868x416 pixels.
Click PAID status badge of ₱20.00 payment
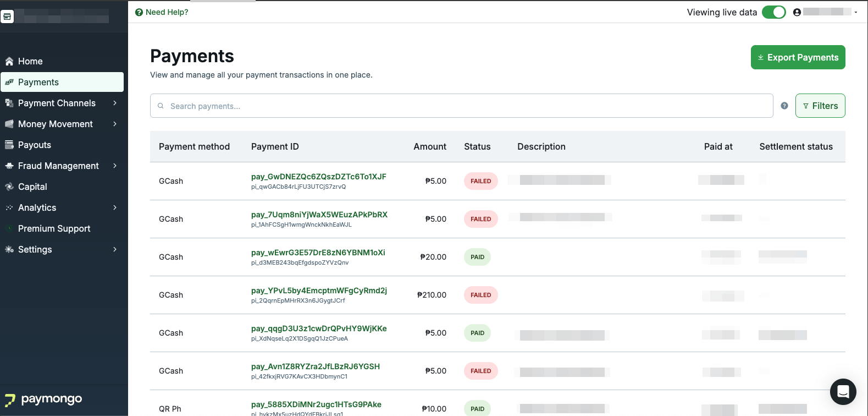[x=477, y=257]
